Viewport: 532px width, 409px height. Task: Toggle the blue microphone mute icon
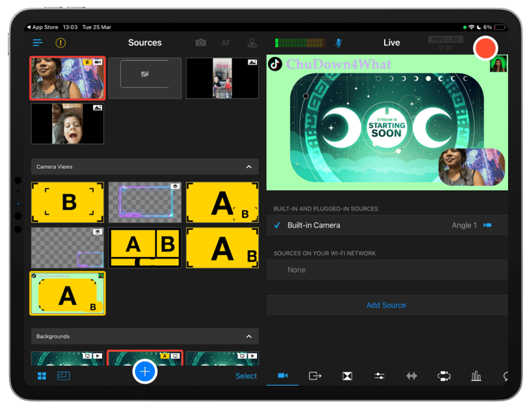[x=338, y=43]
